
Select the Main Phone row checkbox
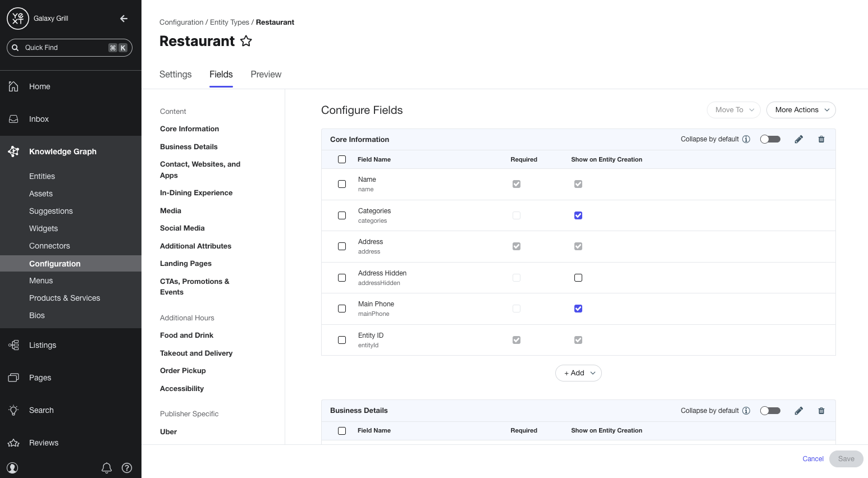(x=342, y=309)
